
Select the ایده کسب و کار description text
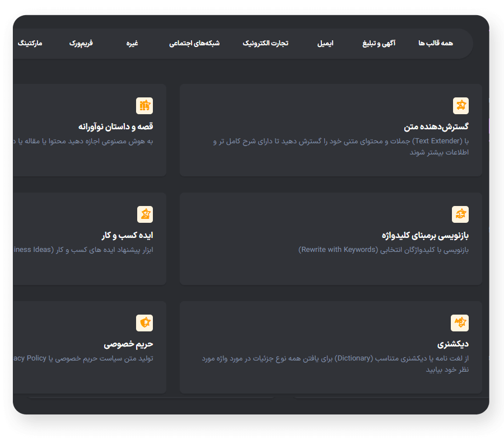click(84, 250)
